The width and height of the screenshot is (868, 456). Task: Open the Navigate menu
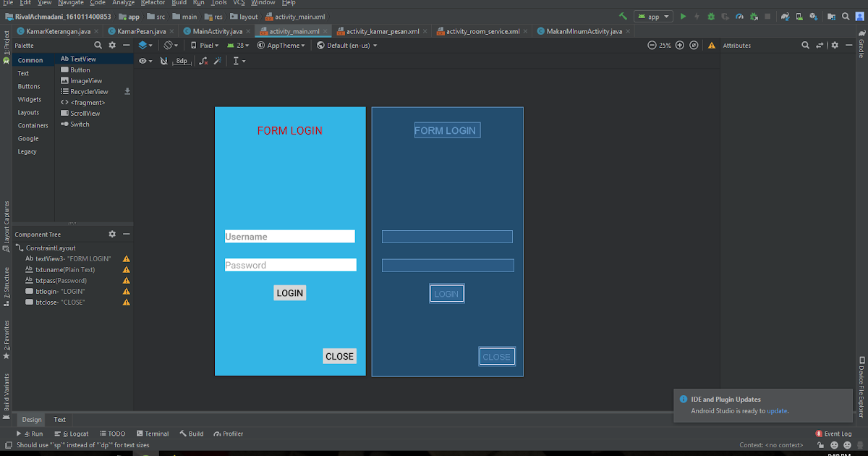pos(71,3)
